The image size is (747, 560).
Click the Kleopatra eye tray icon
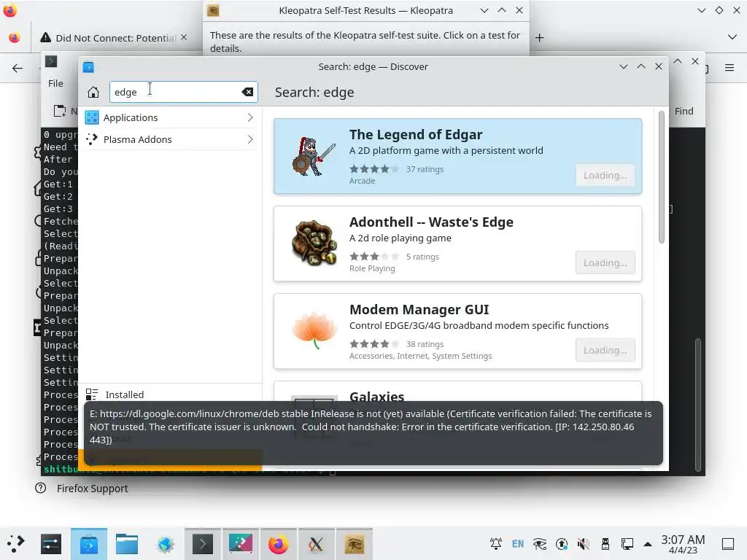540,544
